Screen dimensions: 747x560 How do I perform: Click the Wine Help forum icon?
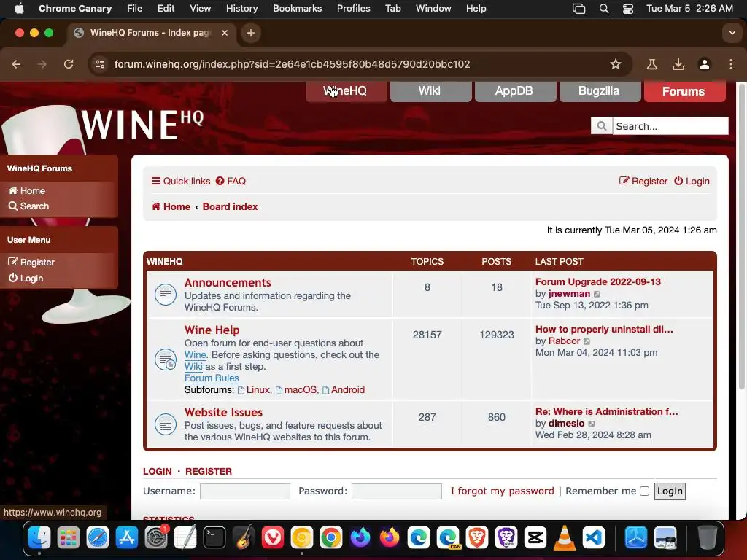pyautogui.click(x=166, y=359)
